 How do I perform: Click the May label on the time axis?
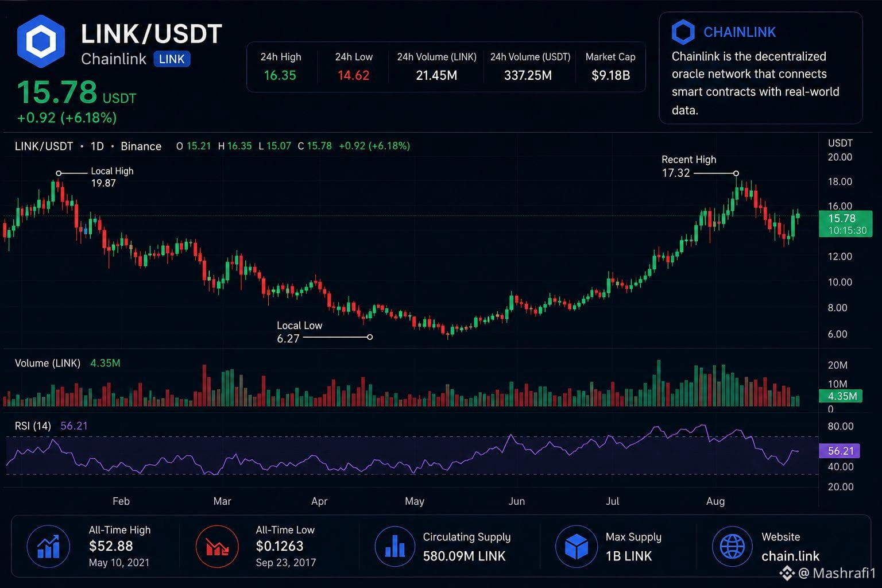pyautogui.click(x=415, y=501)
